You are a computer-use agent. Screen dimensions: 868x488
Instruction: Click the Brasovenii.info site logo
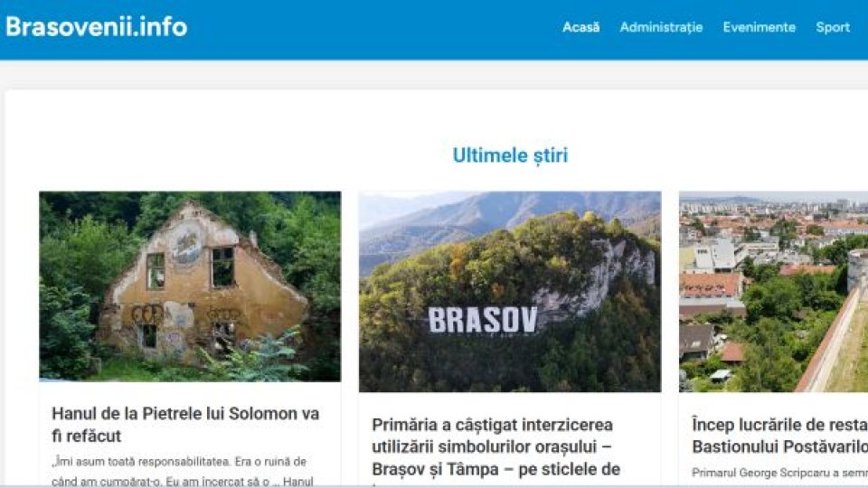pos(97,26)
